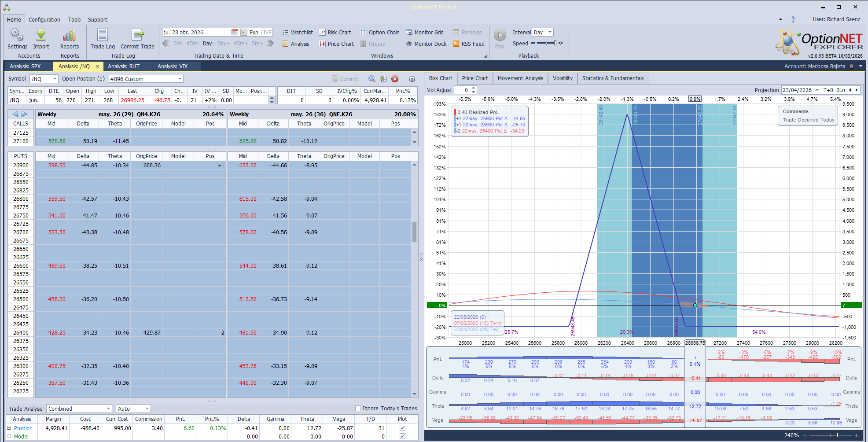Step back with the double-left chevron
Viewport: 868px width, 442px height.
coord(166,43)
